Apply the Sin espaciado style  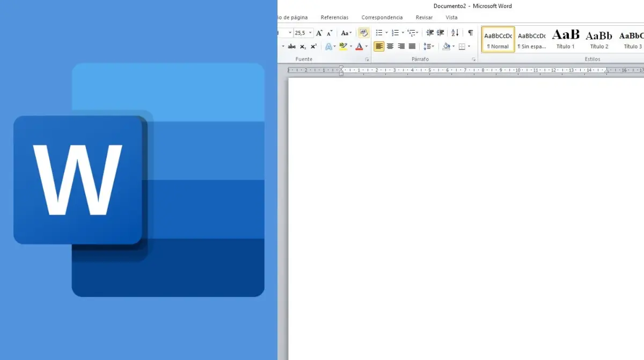coord(531,39)
